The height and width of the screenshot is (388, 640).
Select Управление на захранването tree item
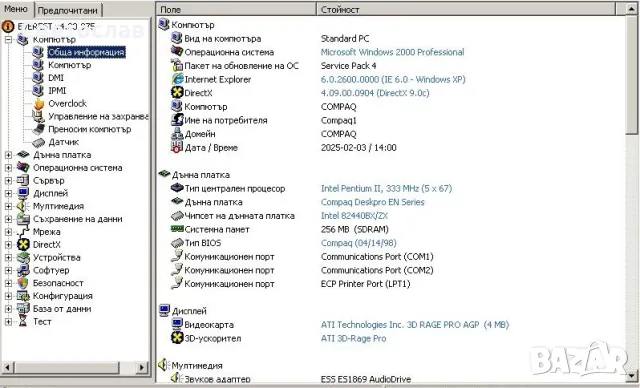(x=98, y=117)
